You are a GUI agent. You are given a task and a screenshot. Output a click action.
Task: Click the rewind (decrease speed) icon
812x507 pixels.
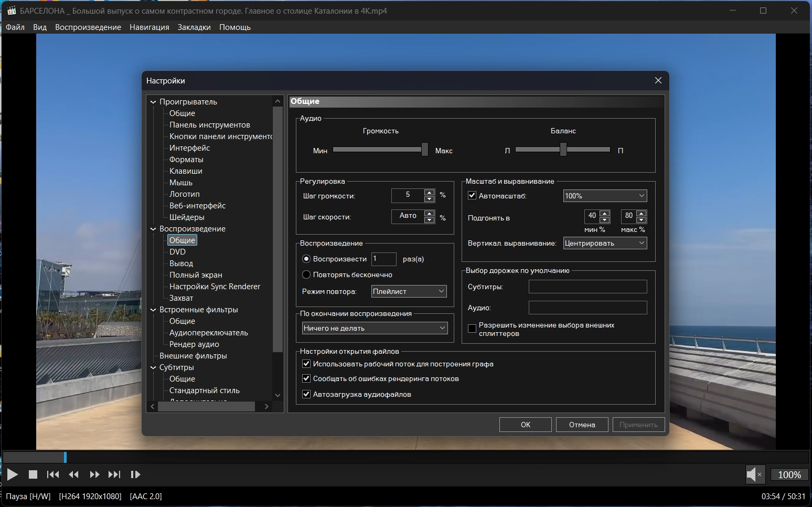73,474
